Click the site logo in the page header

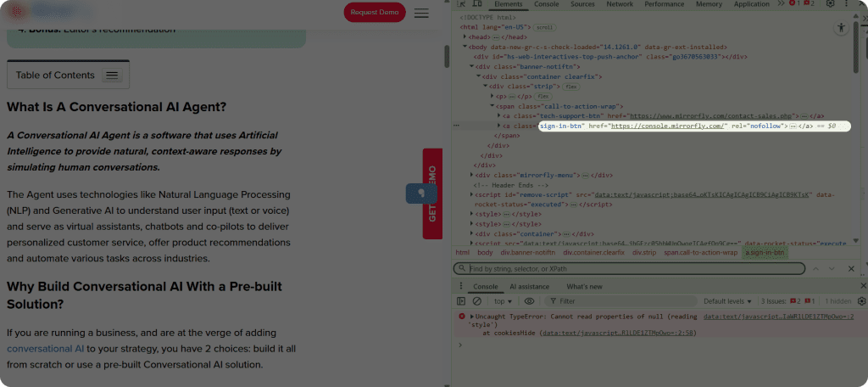pyautogui.click(x=50, y=10)
